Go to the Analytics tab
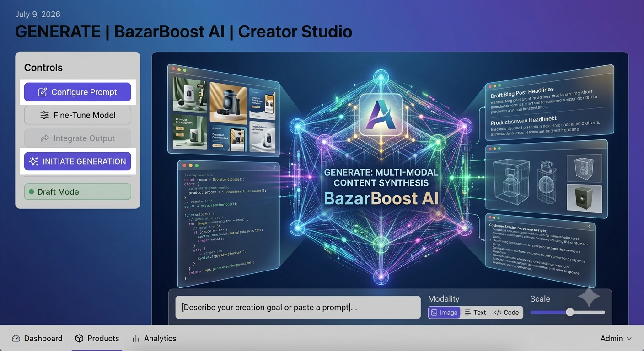 (x=154, y=338)
